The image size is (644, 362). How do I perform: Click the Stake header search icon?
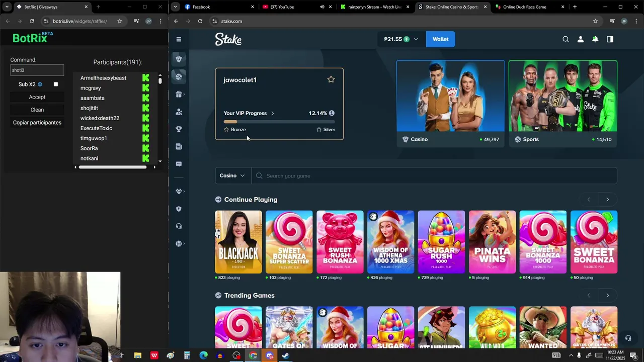point(566,39)
